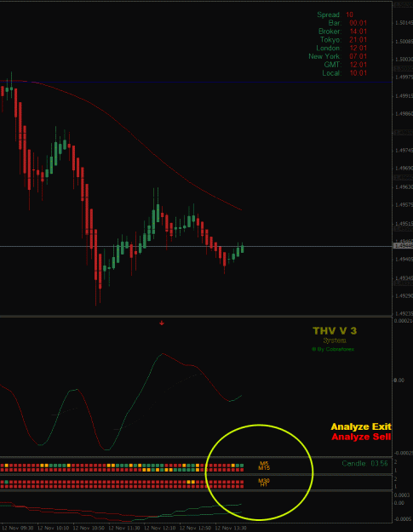The image size is (413, 532).
Task: Click the -0.0005 level in the bottom indicator scale
Action: (401, 519)
